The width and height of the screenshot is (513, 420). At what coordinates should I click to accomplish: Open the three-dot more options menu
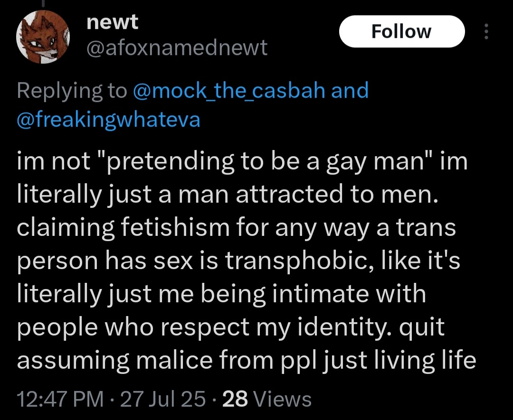[486, 31]
